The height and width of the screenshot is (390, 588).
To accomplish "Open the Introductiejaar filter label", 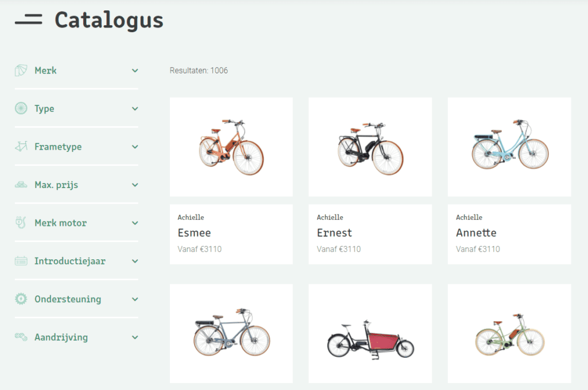I will (x=69, y=261).
